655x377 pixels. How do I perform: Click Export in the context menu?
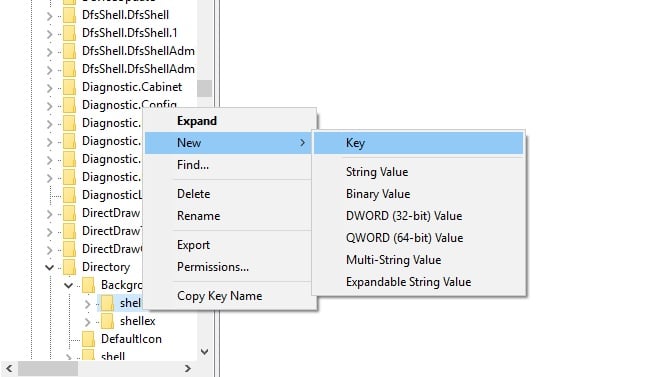click(x=193, y=245)
